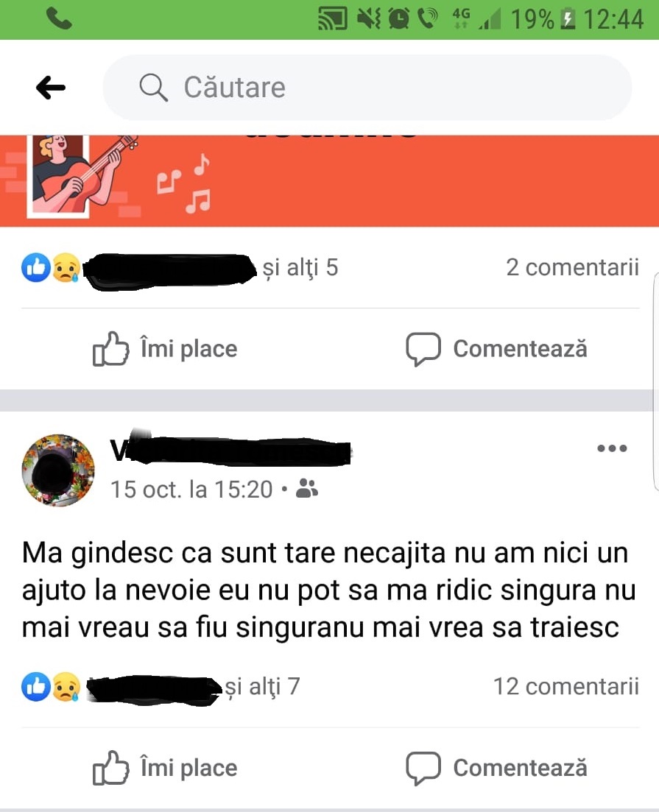Tap the like reaction icon beside 'și alți 7'
Image resolution: width=659 pixels, height=812 pixels.
coord(36,687)
